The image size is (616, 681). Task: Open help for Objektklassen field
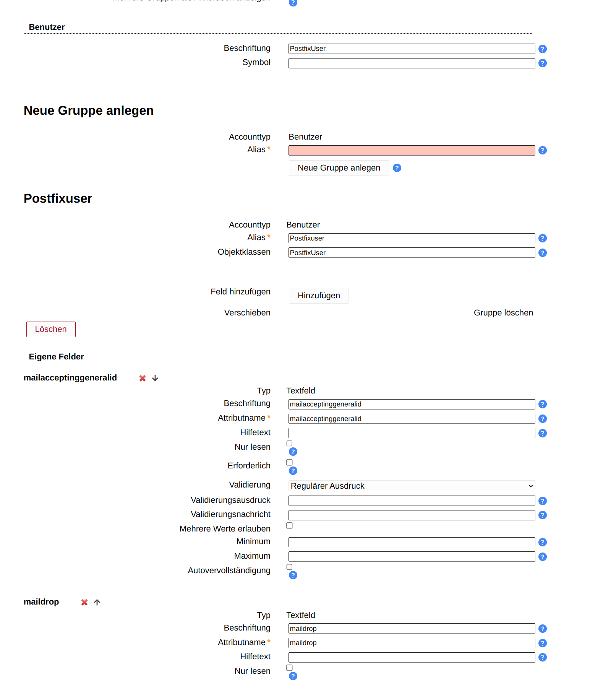click(x=542, y=253)
